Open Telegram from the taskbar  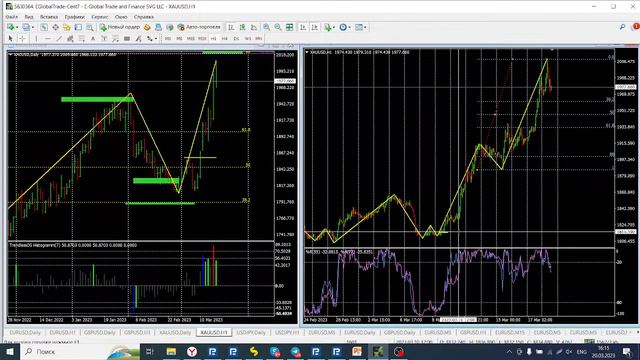pos(295,351)
